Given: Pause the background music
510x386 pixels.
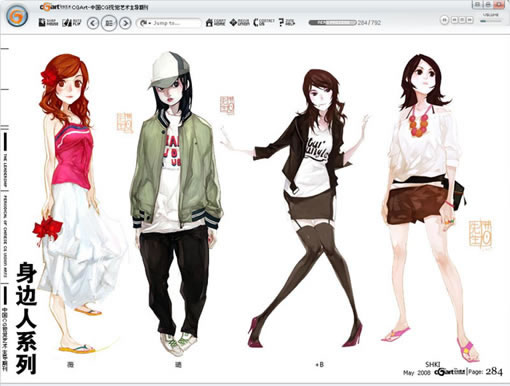Looking at the screenshot, I should [444, 20].
